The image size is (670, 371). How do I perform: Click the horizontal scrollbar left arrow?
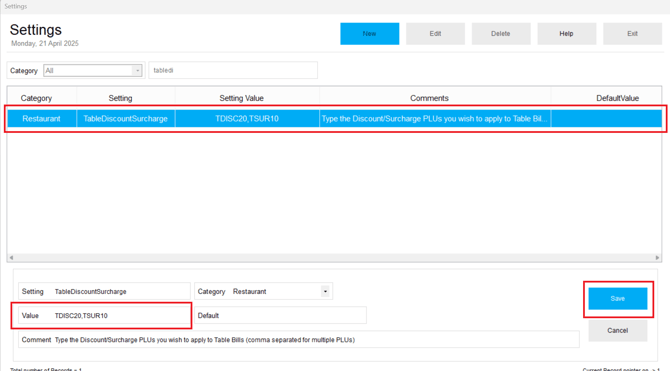click(x=12, y=258)
